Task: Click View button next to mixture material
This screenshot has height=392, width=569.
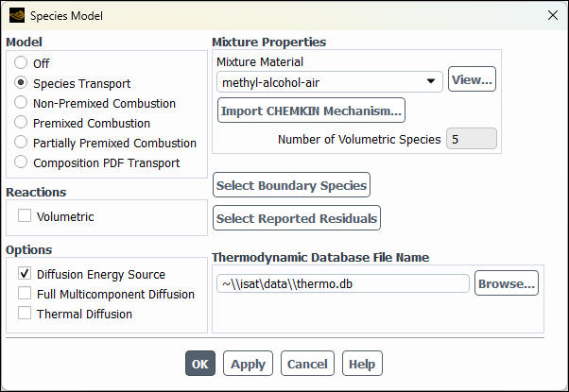Action: [x=472, y=80]
